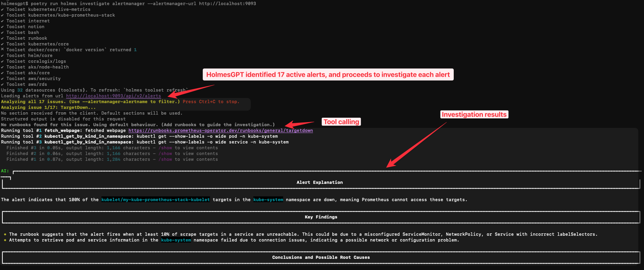Click the 'Investigation results' annotation label

pos(474,115)
